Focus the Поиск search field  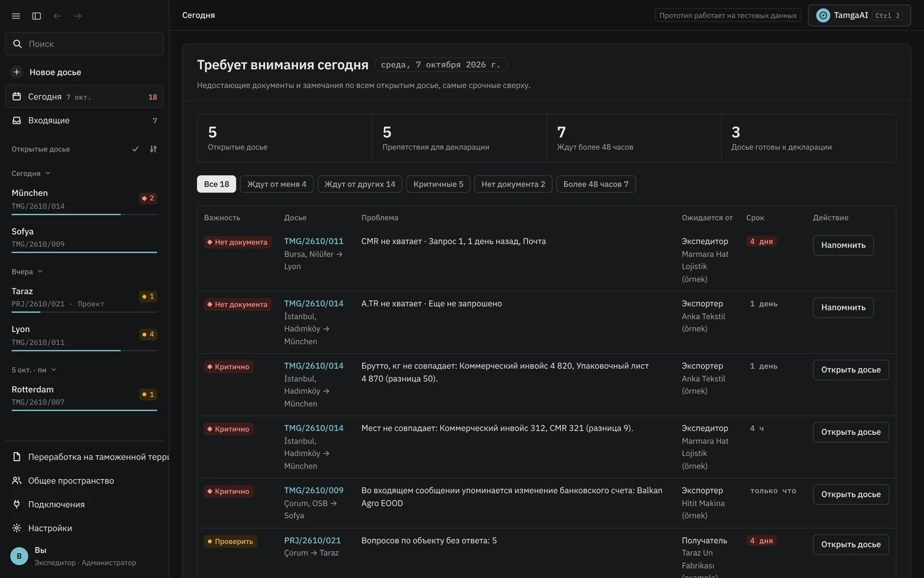tap(84, 44)
